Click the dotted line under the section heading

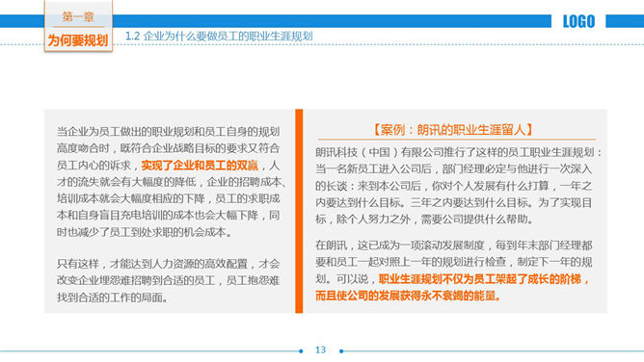pos(378,44)
